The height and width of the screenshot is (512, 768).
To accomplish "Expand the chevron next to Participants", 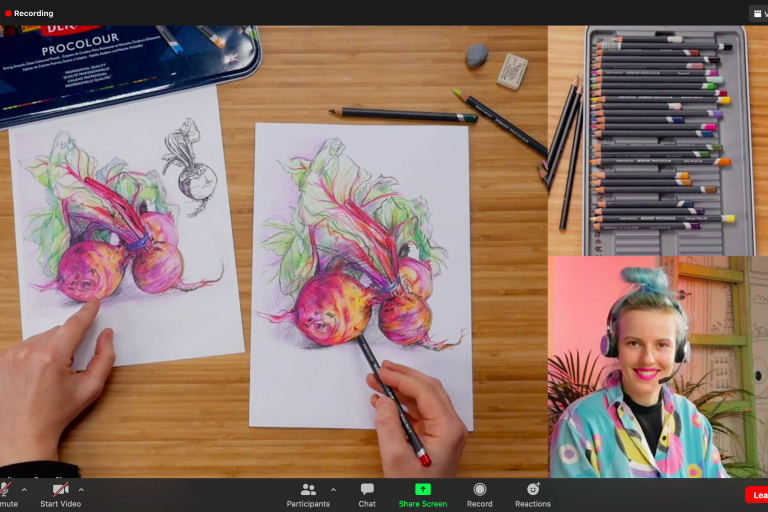I will pyautogui.click(x=333, y=489).
